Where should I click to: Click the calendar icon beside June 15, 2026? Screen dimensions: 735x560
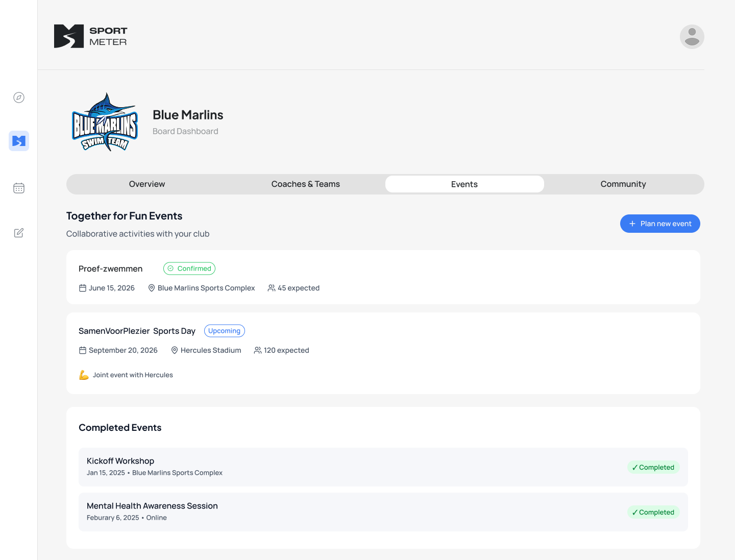pos(83,288)
